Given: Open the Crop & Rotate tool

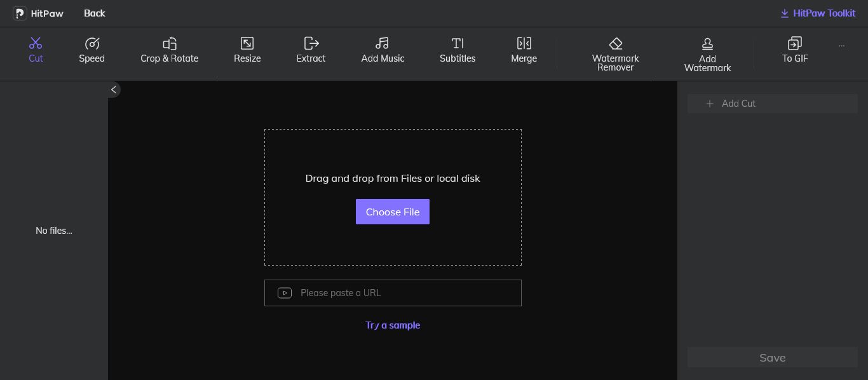Looking at the screenshot, I should click(x=170, y=50).
